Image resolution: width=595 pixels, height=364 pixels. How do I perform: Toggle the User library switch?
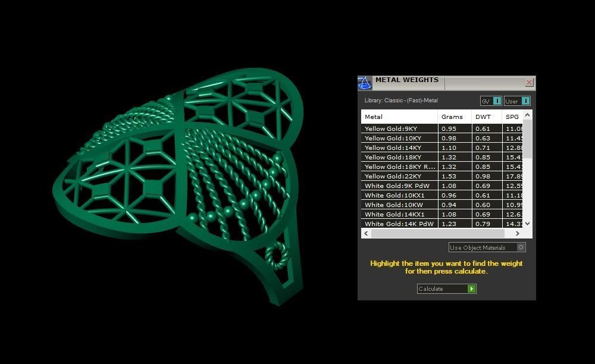click(517, 101)
